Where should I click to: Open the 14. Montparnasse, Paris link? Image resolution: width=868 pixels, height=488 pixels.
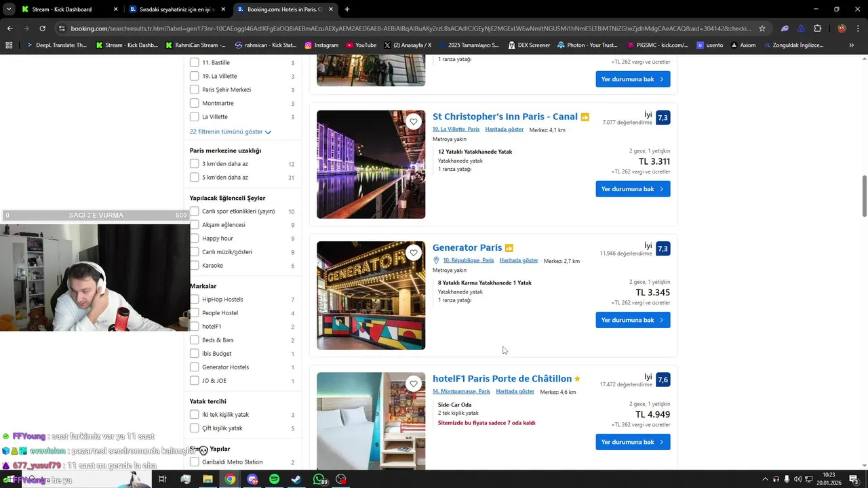461,391
